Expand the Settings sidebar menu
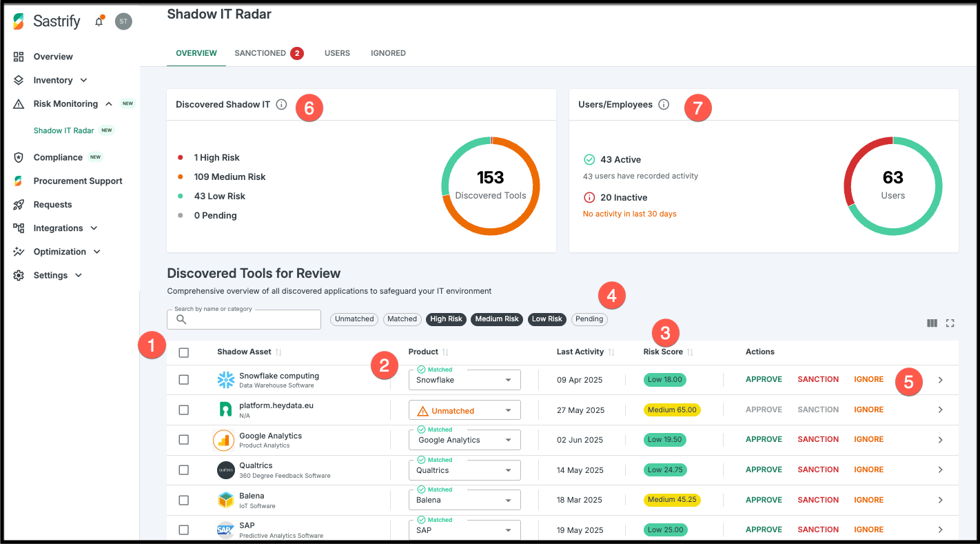980x544 pixels. pos(79,275)
